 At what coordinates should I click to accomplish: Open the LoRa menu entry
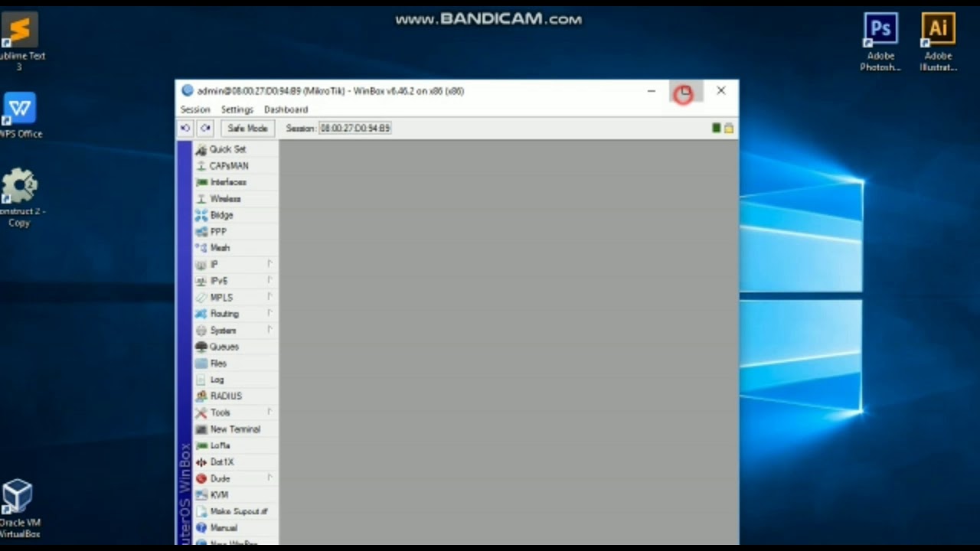[x=235, y=445]
